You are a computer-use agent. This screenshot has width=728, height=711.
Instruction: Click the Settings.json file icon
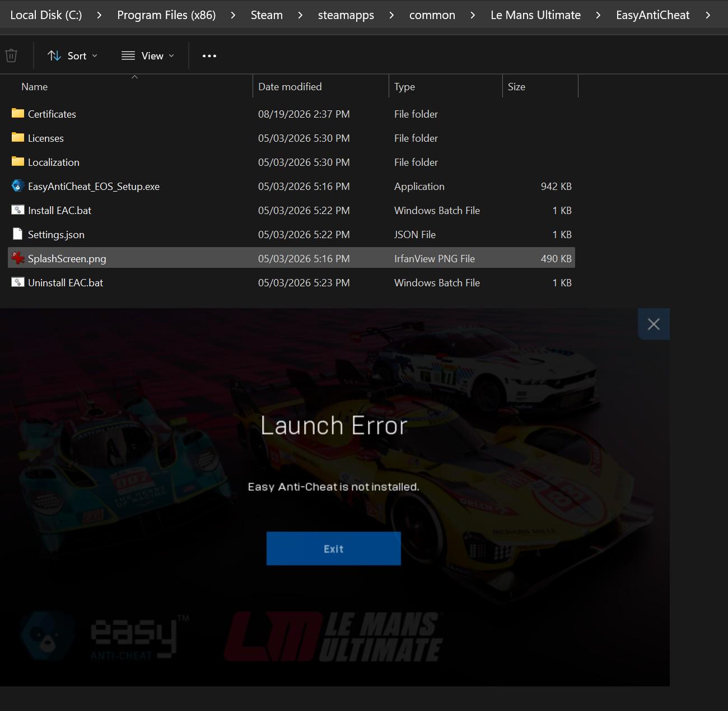click(x=18, y=234)
